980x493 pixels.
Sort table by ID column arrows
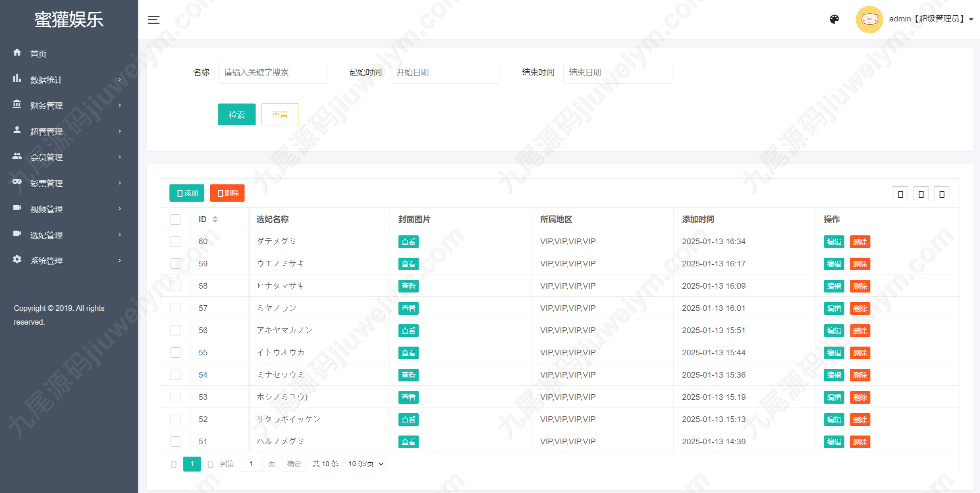click(x=215, y=219)
